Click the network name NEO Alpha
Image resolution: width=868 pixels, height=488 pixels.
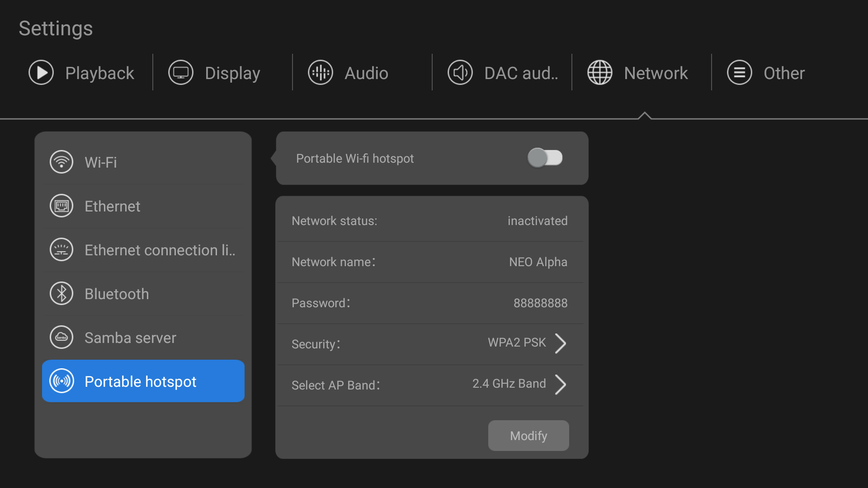pyautogui.click(x=538, y=262)
